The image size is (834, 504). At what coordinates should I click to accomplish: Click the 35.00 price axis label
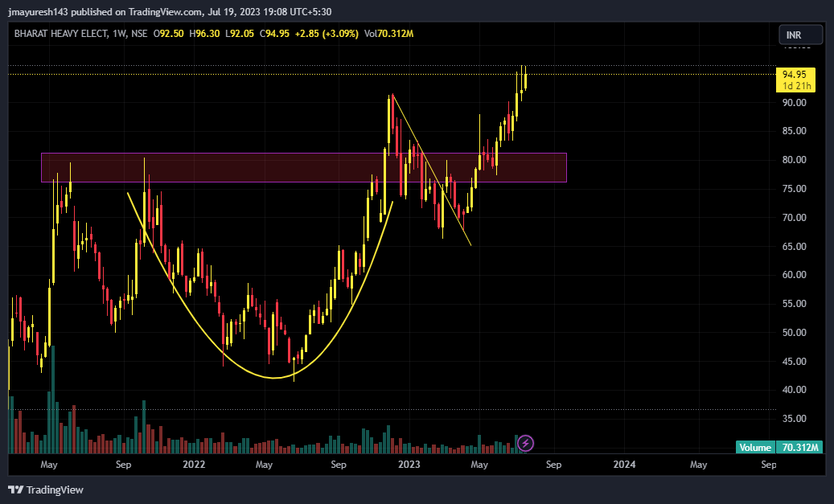(794, 419)
